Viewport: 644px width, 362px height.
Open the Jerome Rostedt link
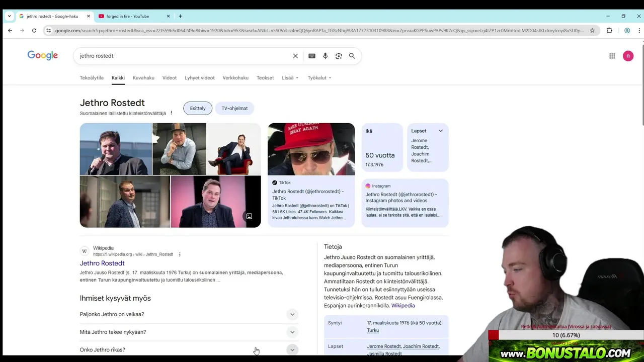(384, 346)
